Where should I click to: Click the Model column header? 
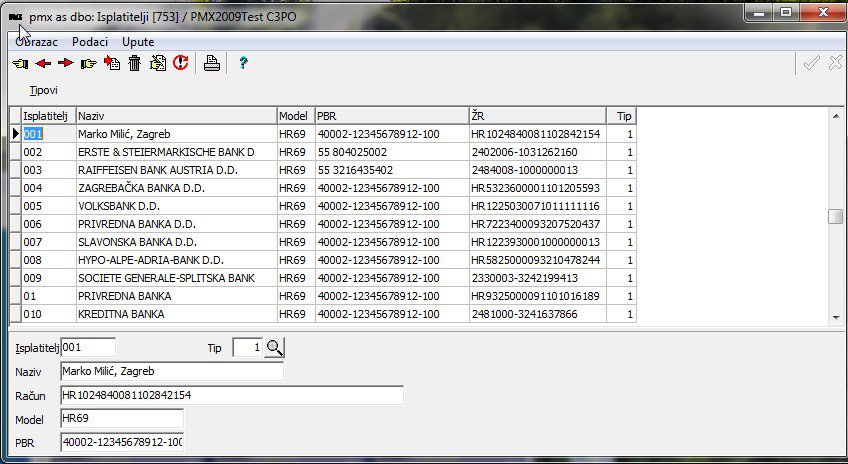point(296,116)
